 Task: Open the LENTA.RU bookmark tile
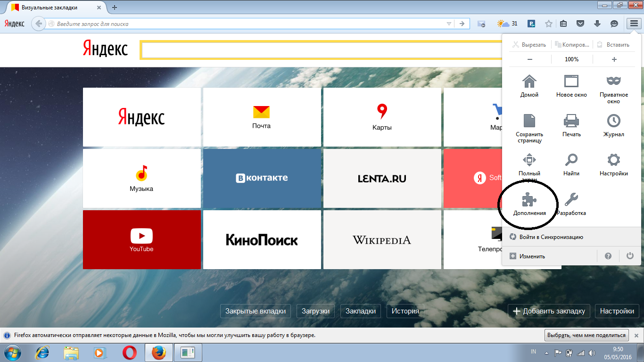point(382,178)
